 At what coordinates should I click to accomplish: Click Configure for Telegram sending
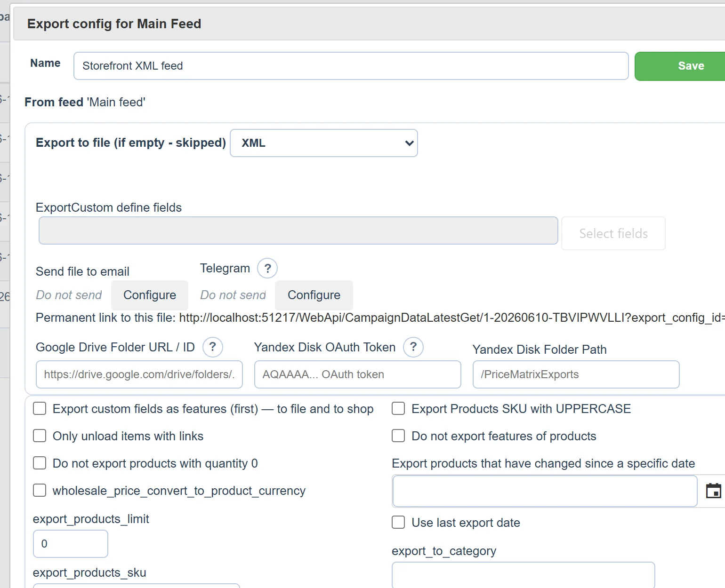314,295
